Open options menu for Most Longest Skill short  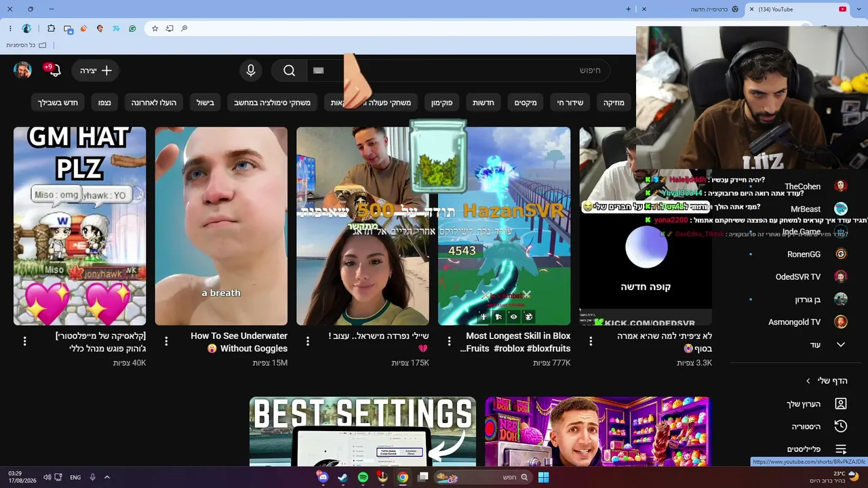[449, 342]
